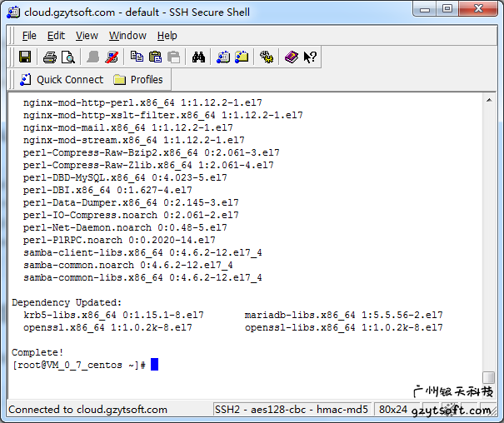This screenshot has height=423, width=504.
Task: Click the vertical scrollbar thumb
Action: tap(489, 377)
